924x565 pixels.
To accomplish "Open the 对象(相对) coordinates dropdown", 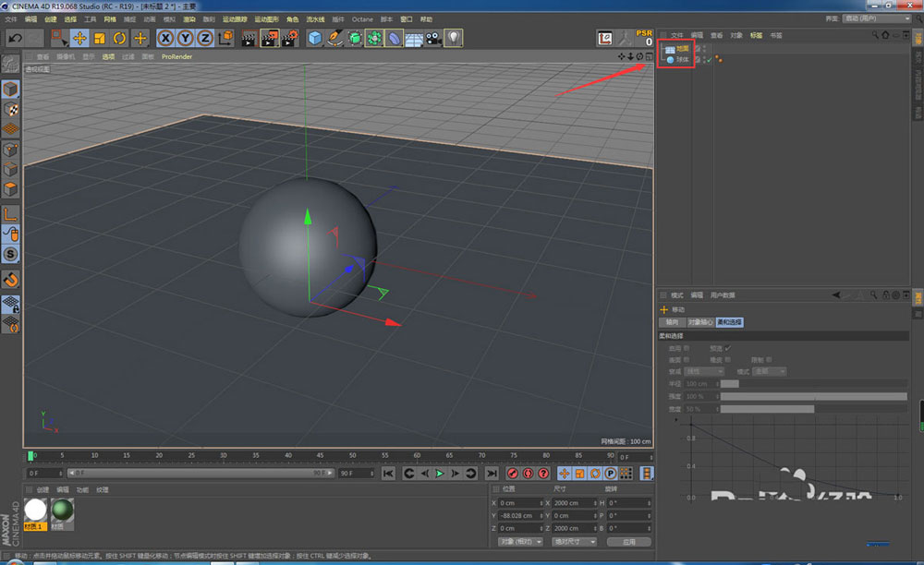I will point(520,543).
